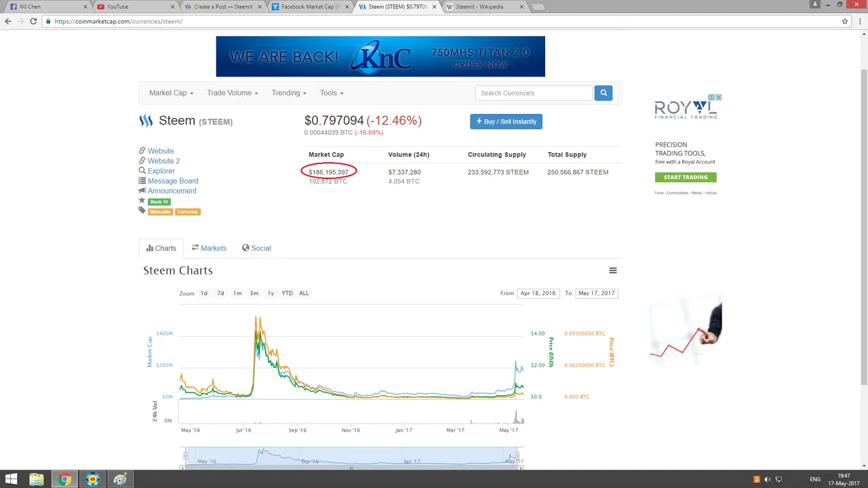Open the Market Cap dropdown menu

click(171, 93)
